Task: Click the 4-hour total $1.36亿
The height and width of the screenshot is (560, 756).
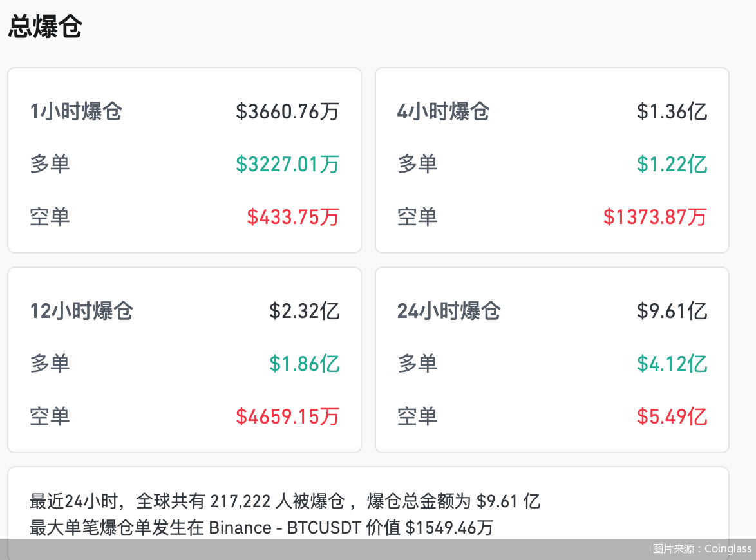Action: coord(672,111)
